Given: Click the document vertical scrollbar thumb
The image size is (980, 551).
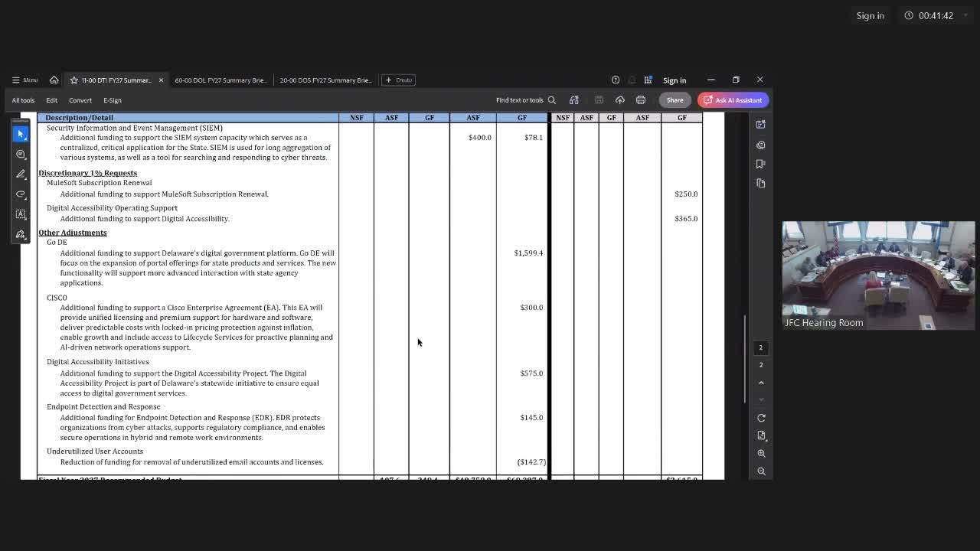Looking at the screenshot, I should click(745, 359).
